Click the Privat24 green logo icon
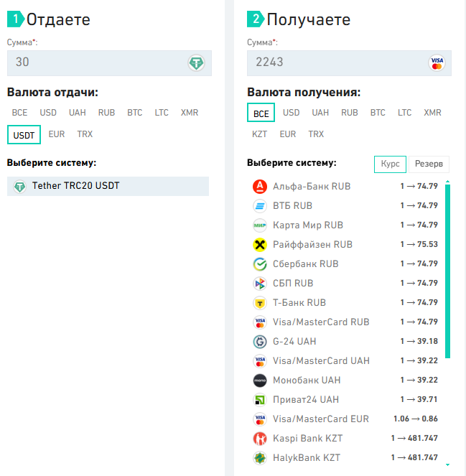The image size is (466, 476). tap(260, 400)
